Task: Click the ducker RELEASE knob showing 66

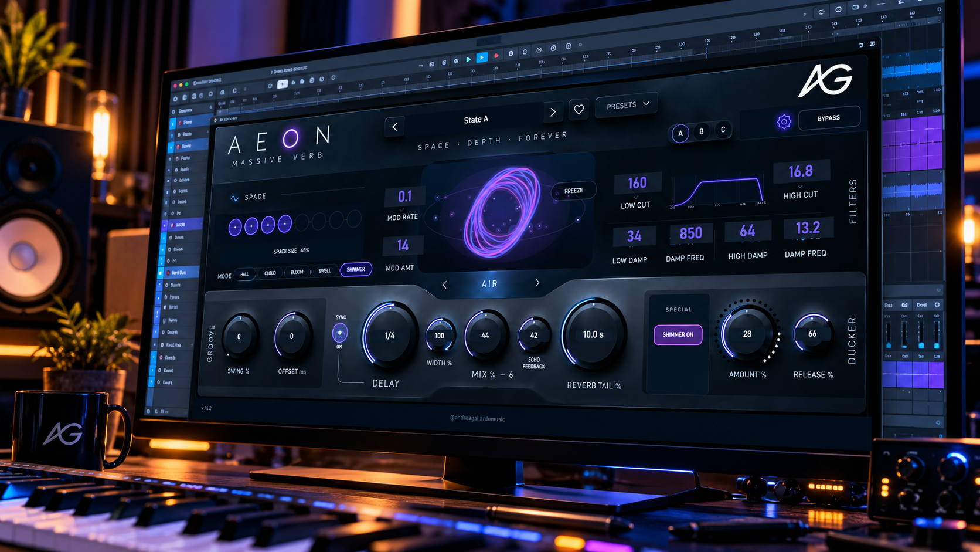Action: pos(812,333)
